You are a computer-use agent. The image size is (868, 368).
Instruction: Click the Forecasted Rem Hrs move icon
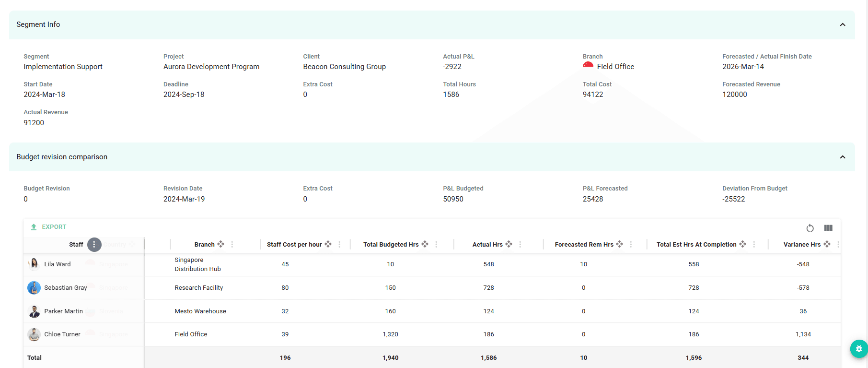point(619,244)
